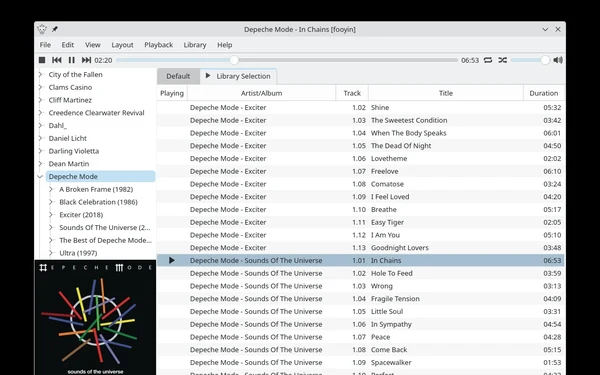Select the track Freelove

point(360,171)
